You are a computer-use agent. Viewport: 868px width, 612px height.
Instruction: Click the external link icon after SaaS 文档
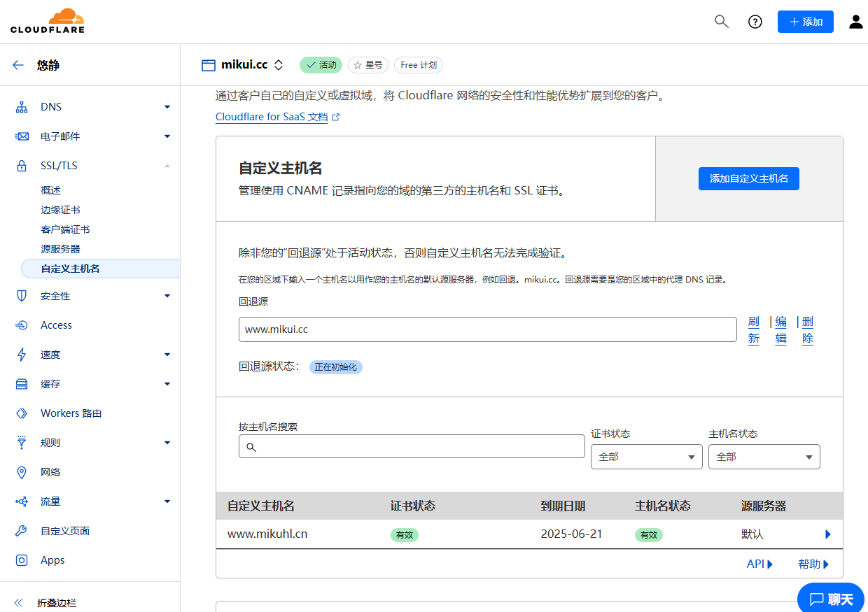[335, 118]
